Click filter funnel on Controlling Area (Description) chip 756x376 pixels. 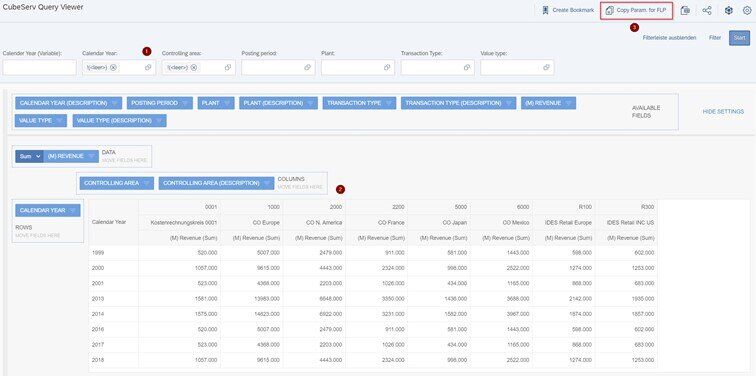pyautogui.click(x=267, y=183)
